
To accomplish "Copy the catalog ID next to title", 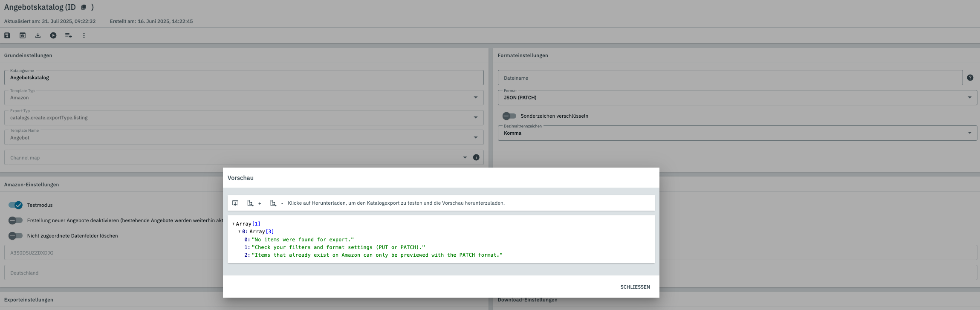I will pos(84,7).
